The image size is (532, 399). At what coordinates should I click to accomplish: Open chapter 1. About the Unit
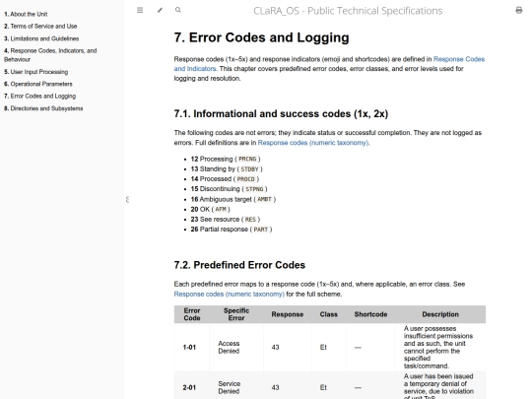(26, 14)
